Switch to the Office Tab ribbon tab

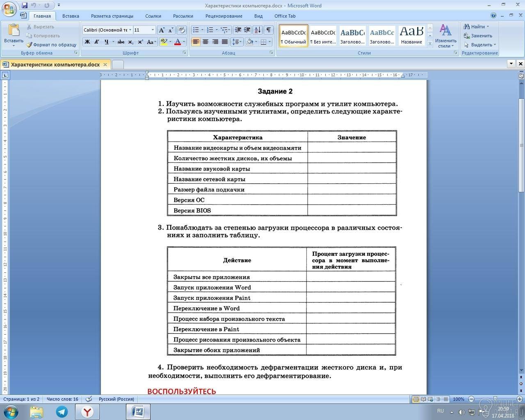pyautogui.click(x=285, y=16)
